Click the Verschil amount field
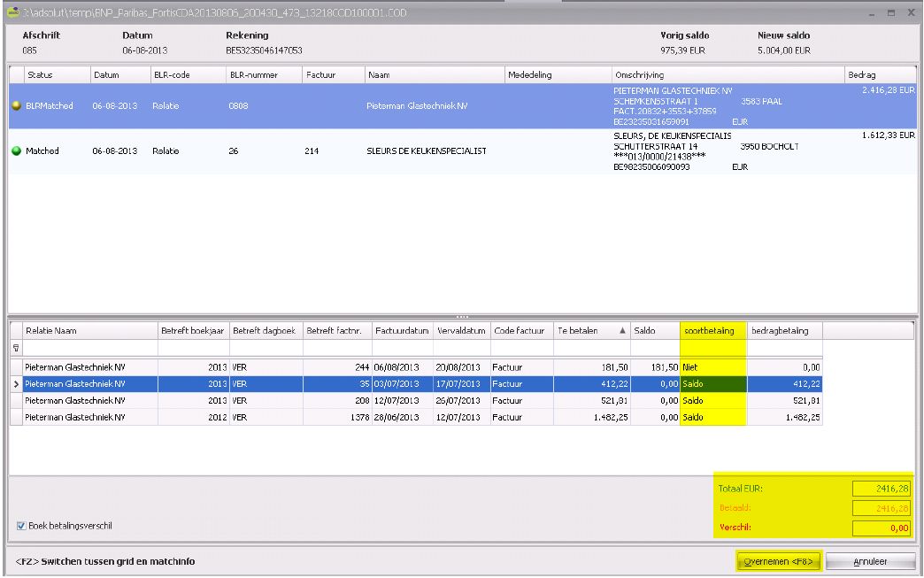Screen dimensions: 924x578 click(x=882, y=528)
